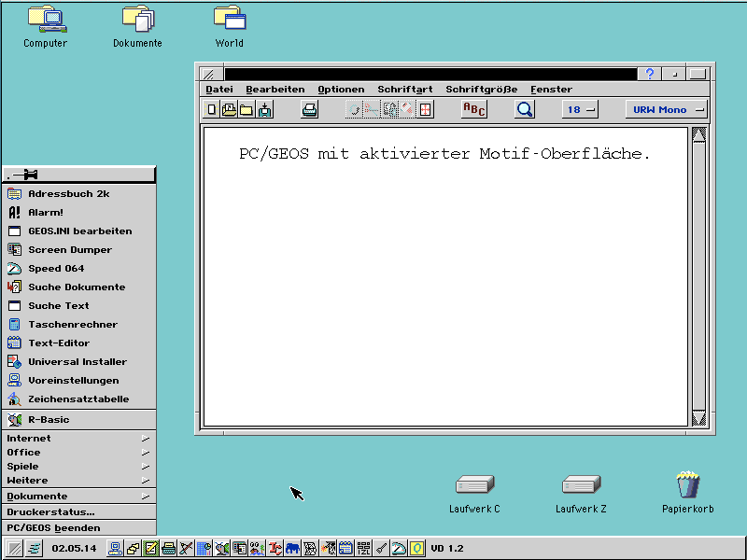Launch Taschenrechner from the start menu
Viewport: 747px width, 560px height.
click(73, 324)
